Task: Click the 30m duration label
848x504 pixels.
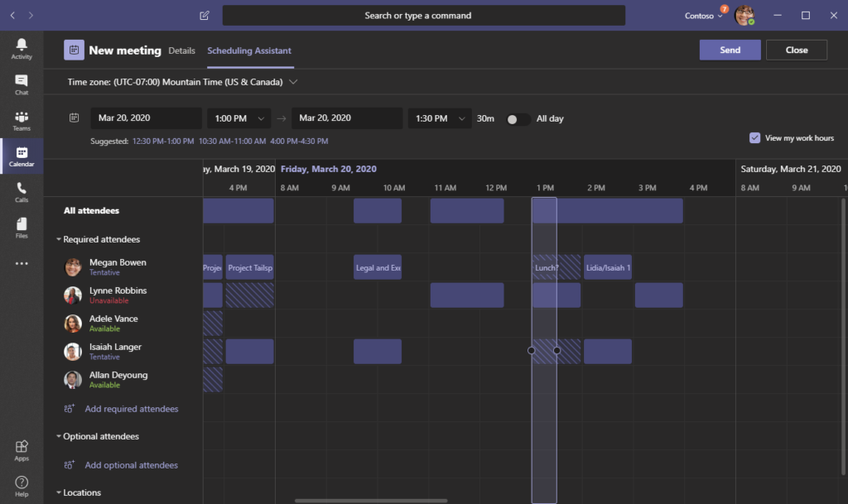Action: (485, 118)
